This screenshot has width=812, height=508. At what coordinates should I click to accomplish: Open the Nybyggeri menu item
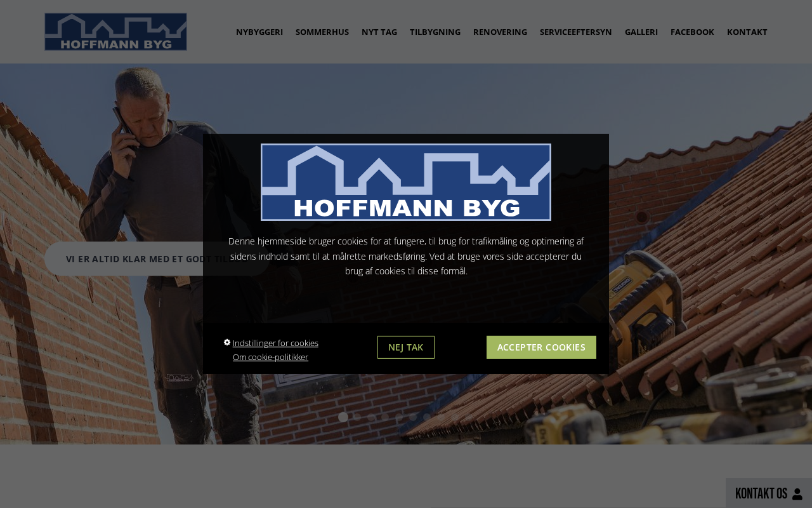259,32
